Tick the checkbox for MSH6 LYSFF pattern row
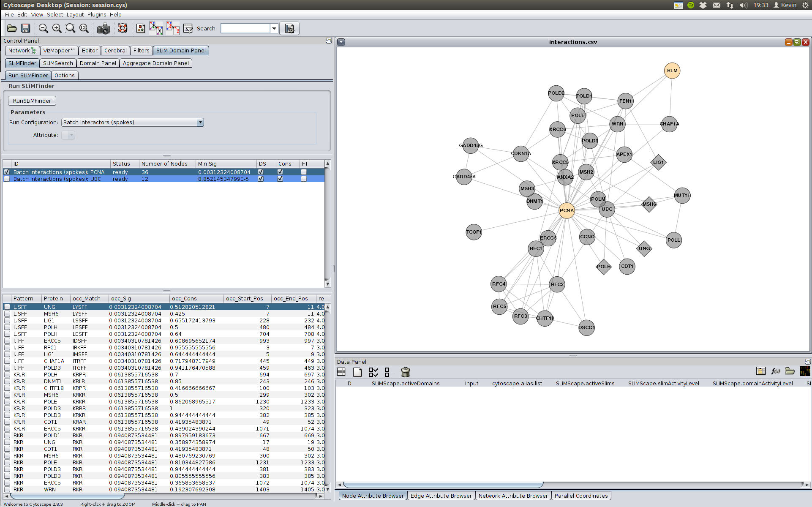This screenshot has width=812, height=507. tap(7, 314)
